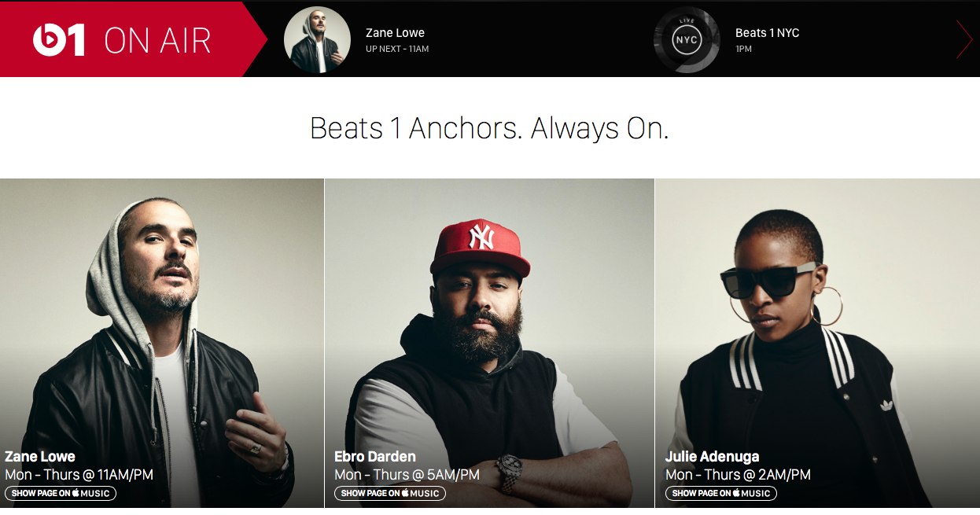Image resolution: width=980 pixels, height=515 pixels.
Task: Click the Beats 1 Anchors. Always On. heading
Action: [x=489, y=128]
